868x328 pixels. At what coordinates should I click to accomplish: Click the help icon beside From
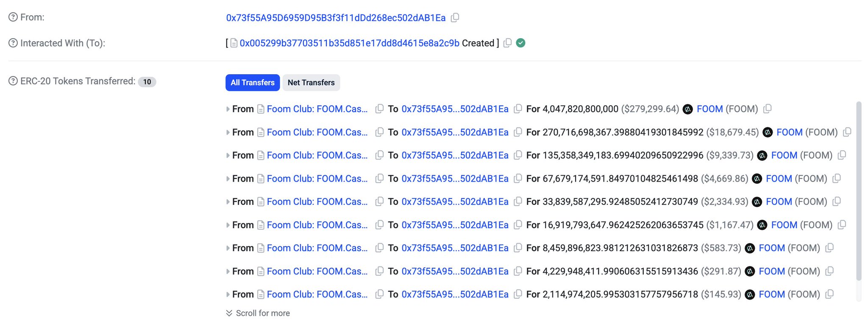click(x=13, y=17)
